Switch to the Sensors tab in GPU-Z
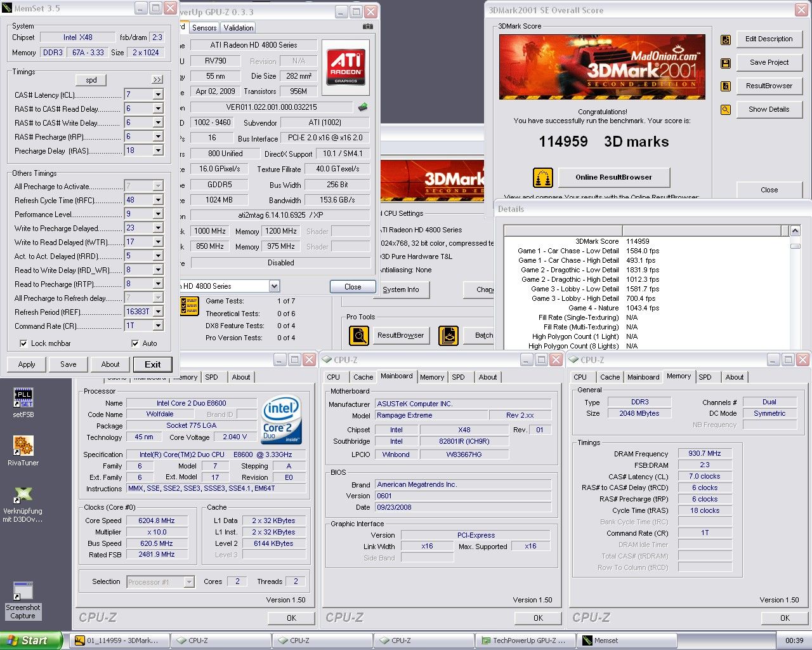This screenshot has height=650, width=812. tap(204, 28)
